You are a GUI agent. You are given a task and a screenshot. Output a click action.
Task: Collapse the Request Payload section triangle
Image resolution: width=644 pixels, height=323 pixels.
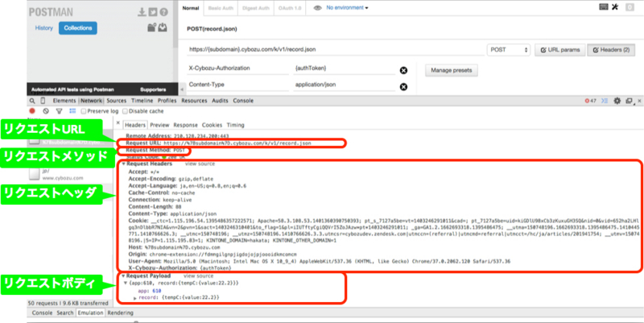(124, 276)
